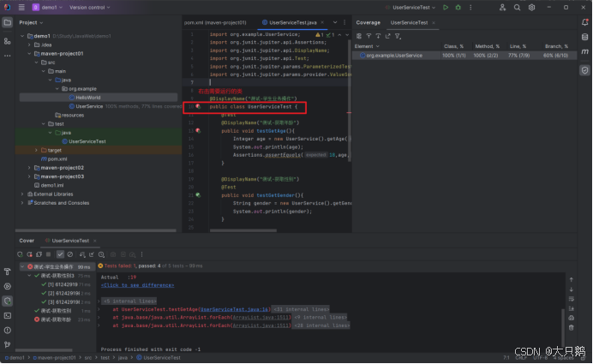Open the Terminal tool window
Viewport: 593px width, 364px height.
[x=7, y=315]
